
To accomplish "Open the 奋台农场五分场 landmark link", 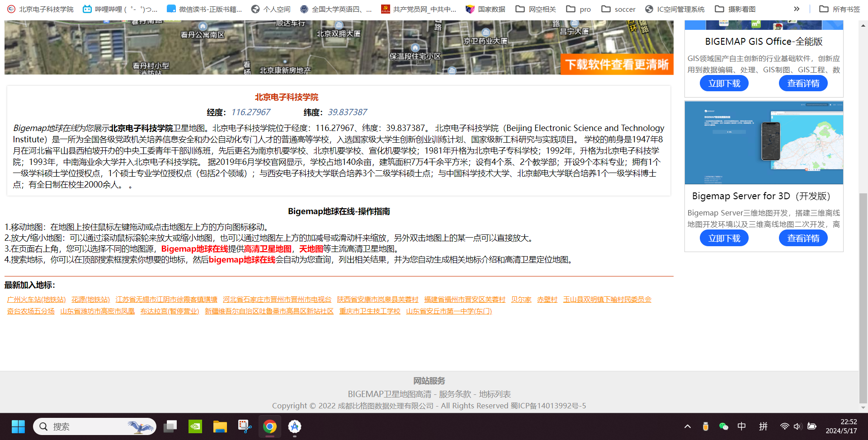I will 31,311.
